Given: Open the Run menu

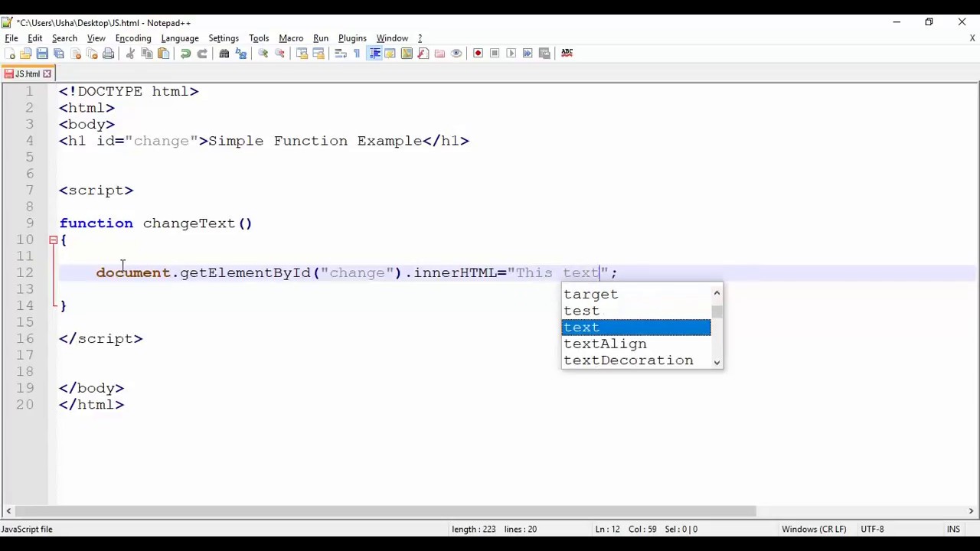Looking at the screenshot, I should click(321, 37).
